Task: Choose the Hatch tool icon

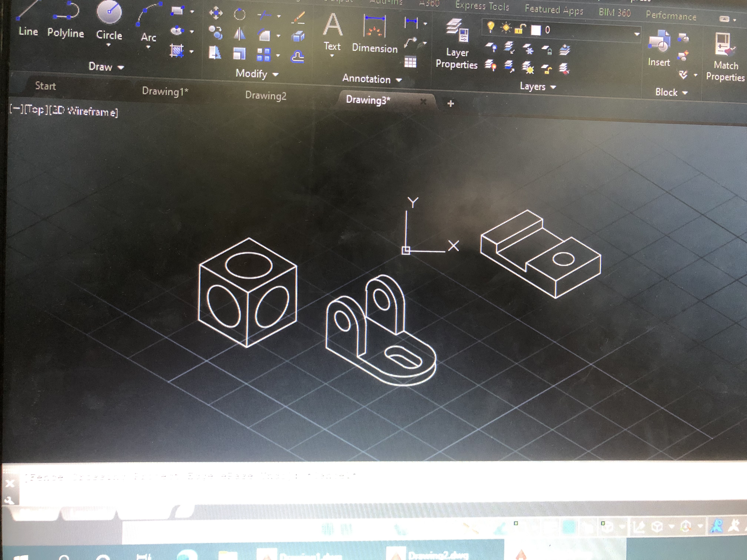Action: pos(177,51)
